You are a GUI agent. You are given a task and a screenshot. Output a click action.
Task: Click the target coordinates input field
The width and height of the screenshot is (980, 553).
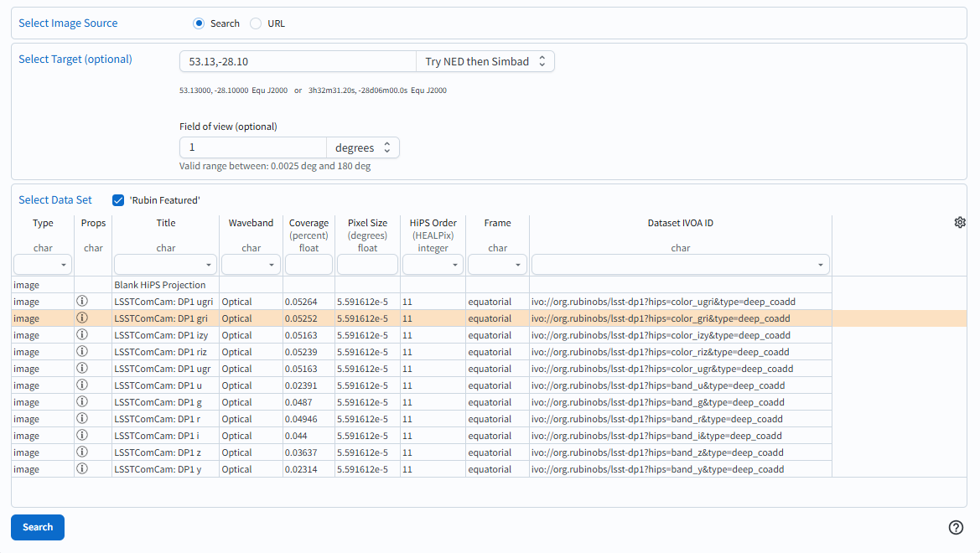click(x=298, y=61)
